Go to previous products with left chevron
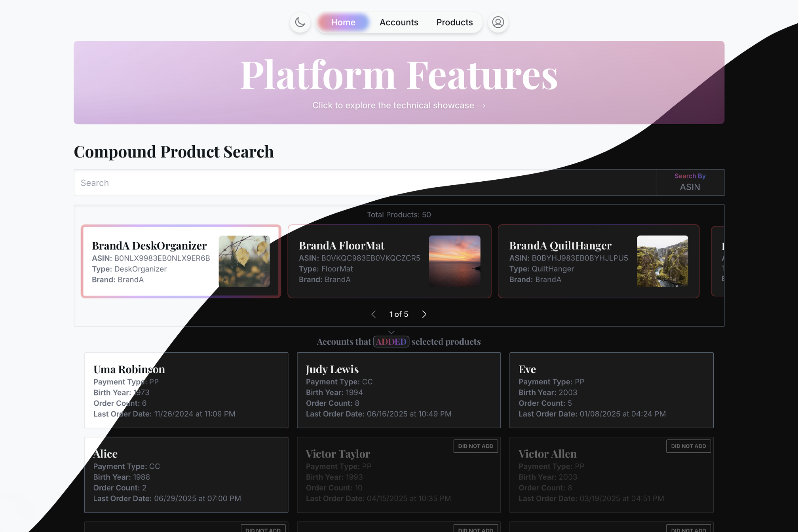 click(x=373, y=314)
